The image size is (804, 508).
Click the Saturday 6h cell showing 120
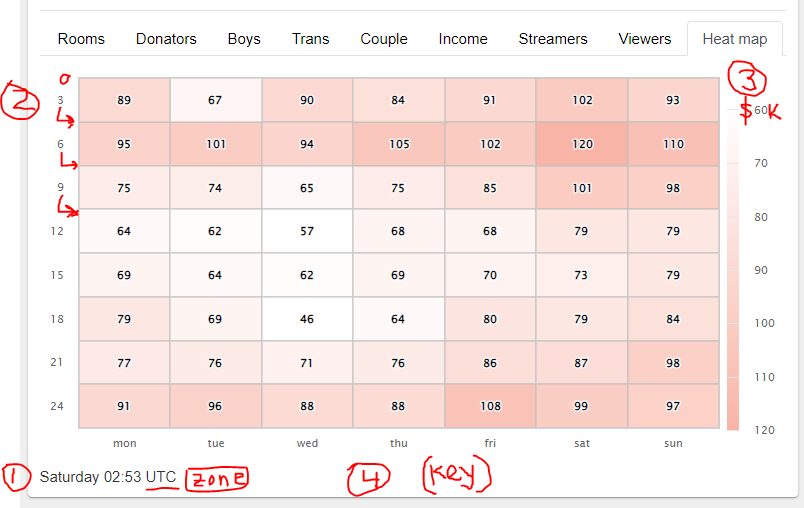click(582, 144)
